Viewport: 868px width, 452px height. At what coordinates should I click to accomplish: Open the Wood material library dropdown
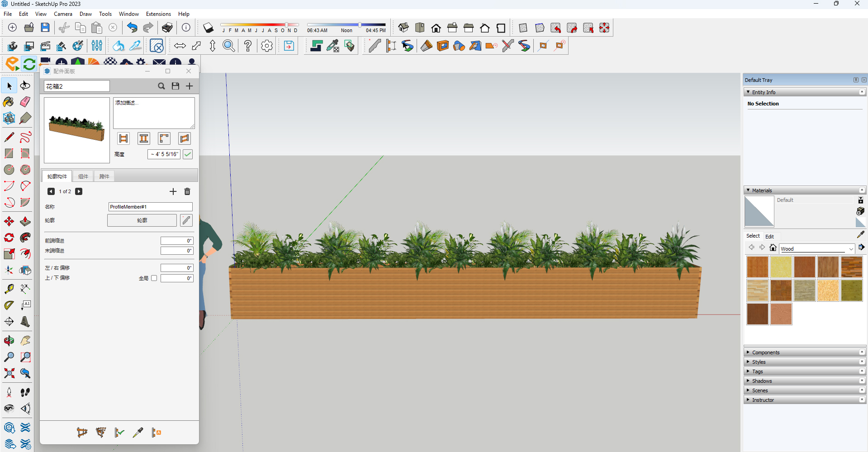click(851, 249)
